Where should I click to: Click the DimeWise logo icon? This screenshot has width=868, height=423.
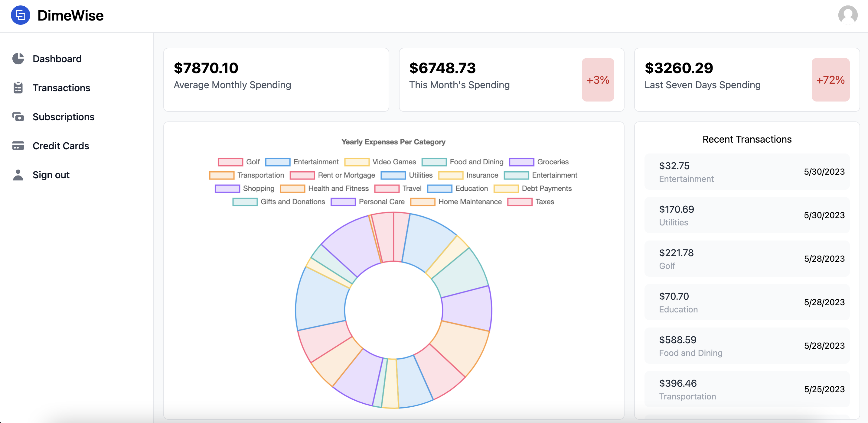click(x=21, y=15)
